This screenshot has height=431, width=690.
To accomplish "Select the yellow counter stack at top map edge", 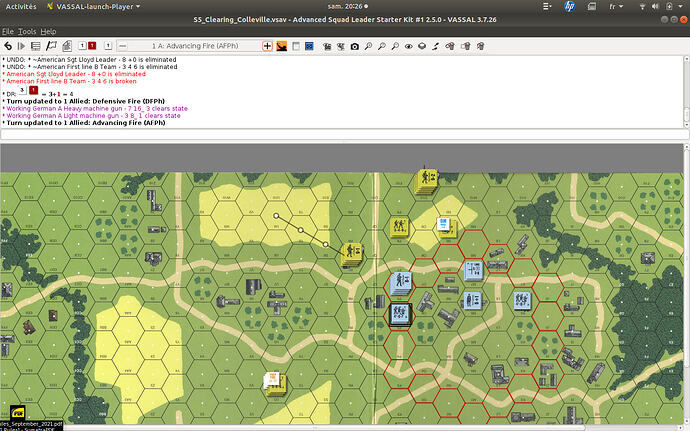I will pos(426,181).
